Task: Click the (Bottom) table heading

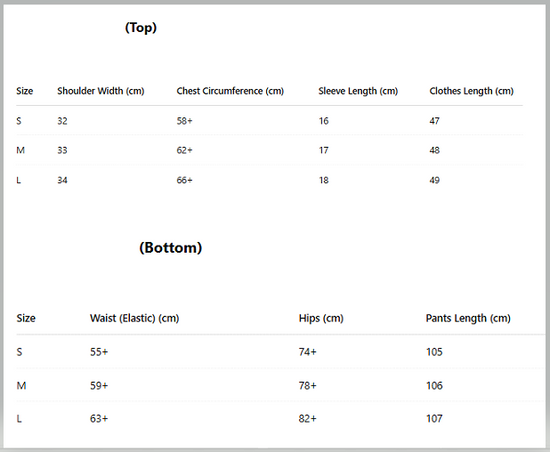Action: coord(170,248)
